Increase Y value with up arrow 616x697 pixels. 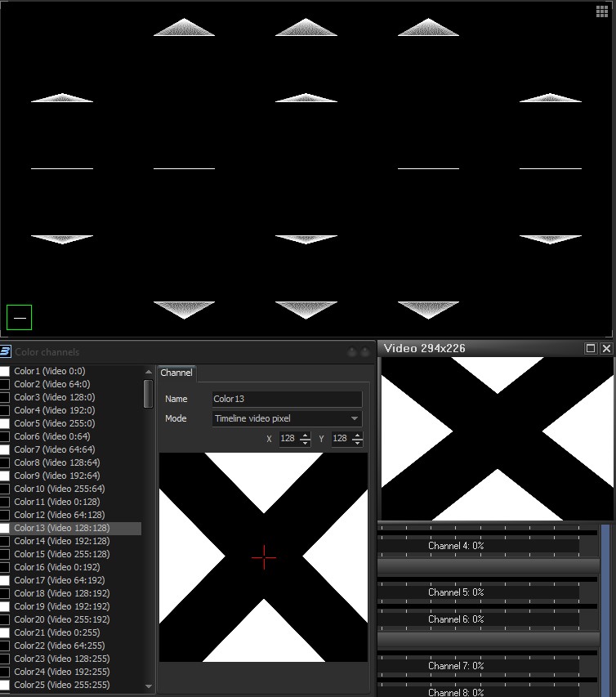(357, 436)
